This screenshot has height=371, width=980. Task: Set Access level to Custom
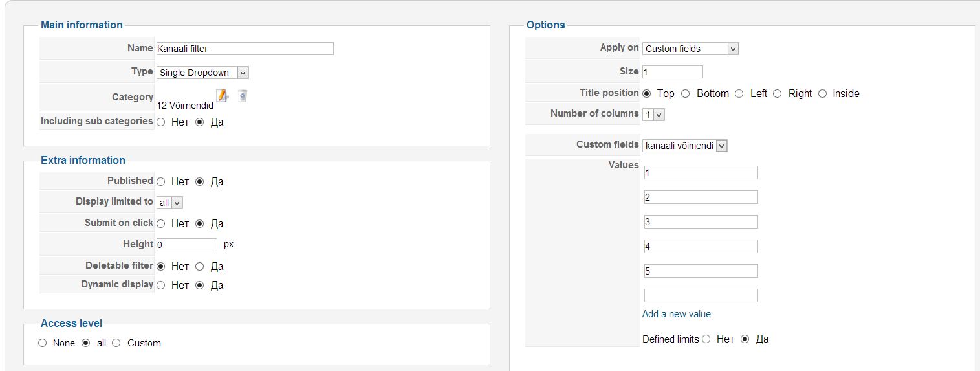click(116, 343)
